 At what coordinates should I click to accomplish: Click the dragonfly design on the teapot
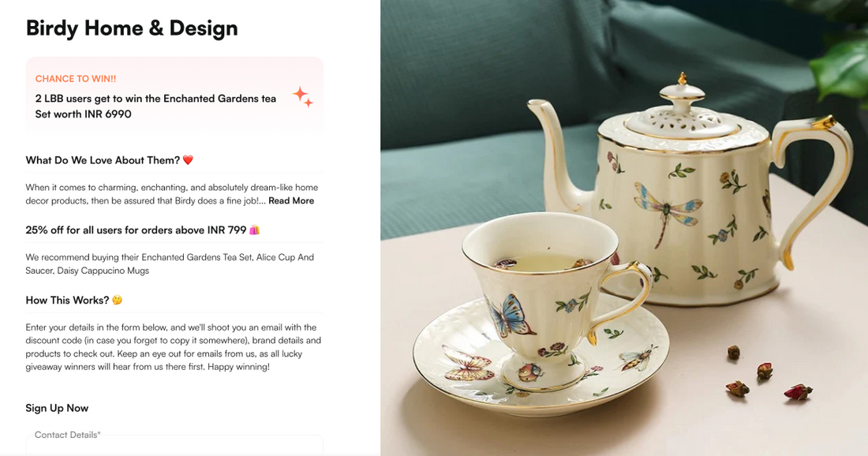(667, 213)
